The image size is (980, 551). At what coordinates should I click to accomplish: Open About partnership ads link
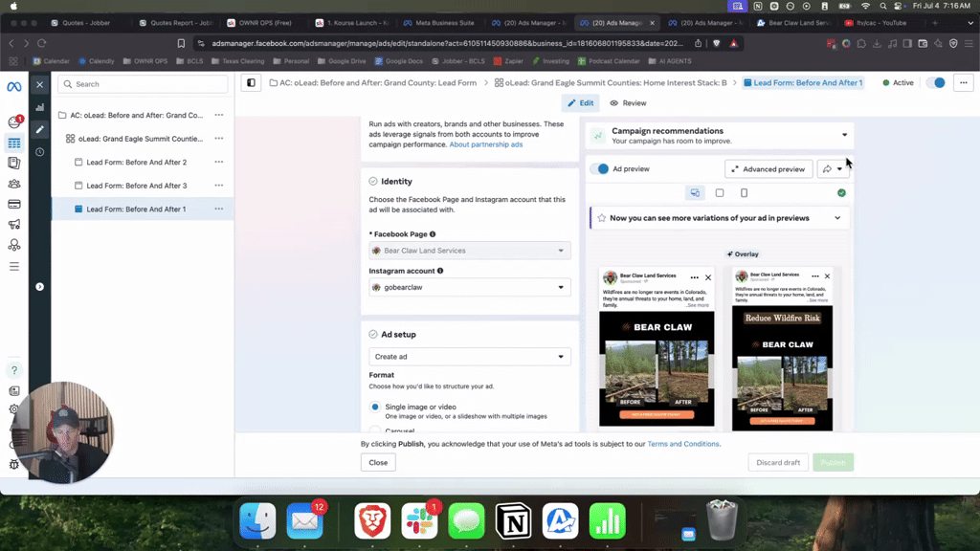[485, 144]
